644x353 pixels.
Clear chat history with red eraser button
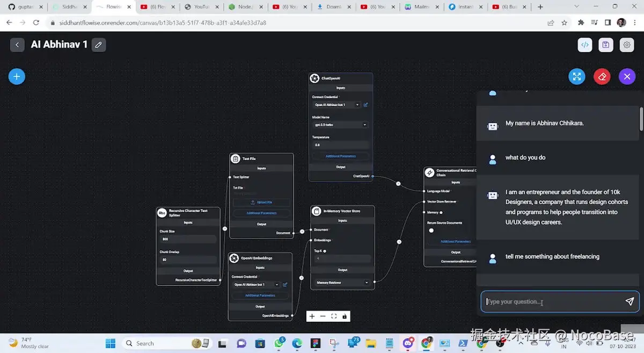click(602, 76)
